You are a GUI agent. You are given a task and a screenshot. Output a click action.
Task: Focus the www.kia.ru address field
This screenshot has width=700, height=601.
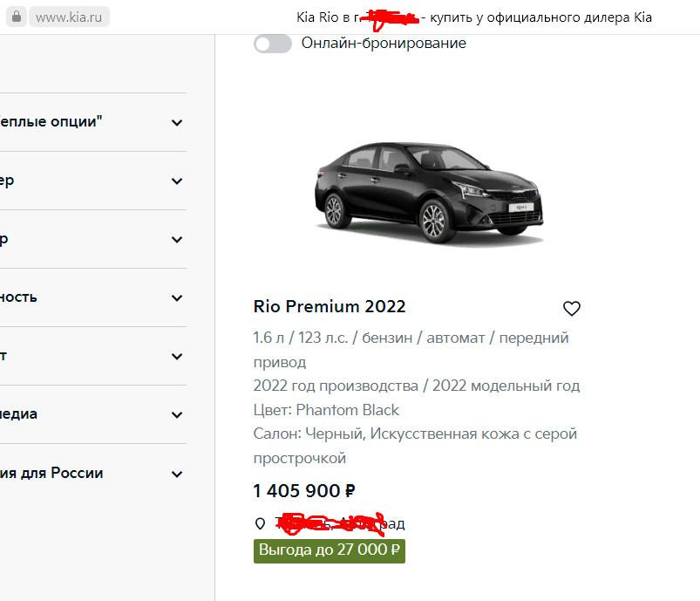(x=70, y=17)
